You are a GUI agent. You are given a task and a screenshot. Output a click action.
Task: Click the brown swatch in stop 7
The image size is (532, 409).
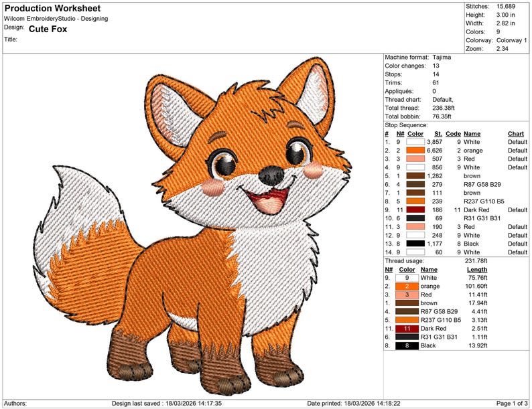pos(415,193)
